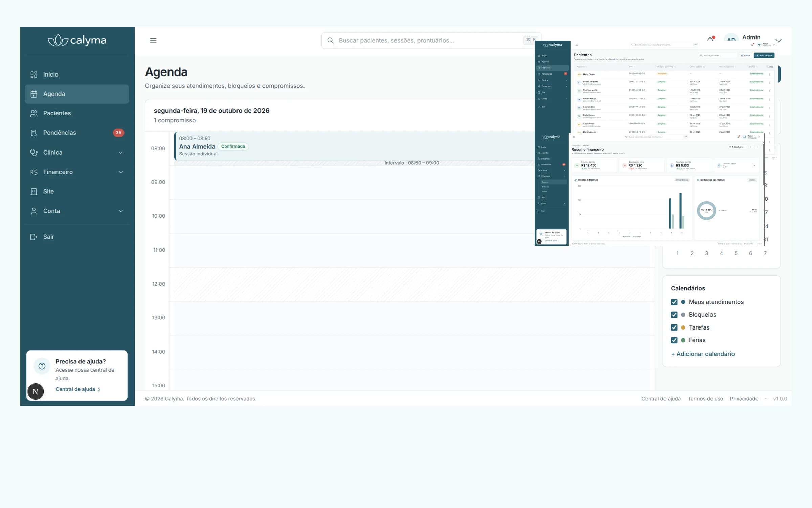
Task: Open the Site section building icon
Action: pos(34,191)
